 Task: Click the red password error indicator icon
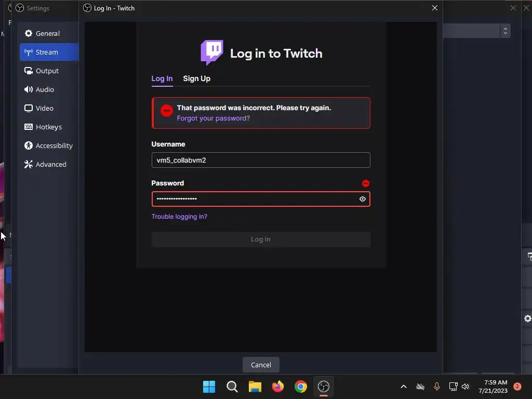click(365, 183)
